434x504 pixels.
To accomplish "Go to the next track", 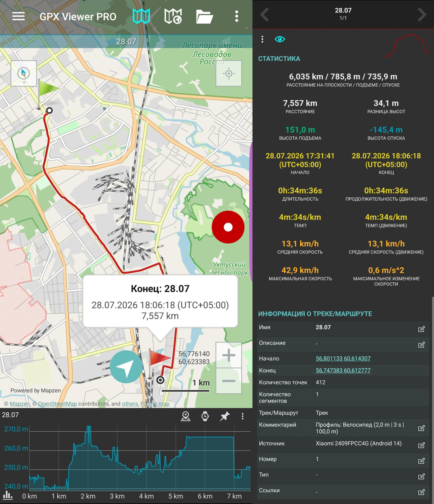I will pos(422,15).
